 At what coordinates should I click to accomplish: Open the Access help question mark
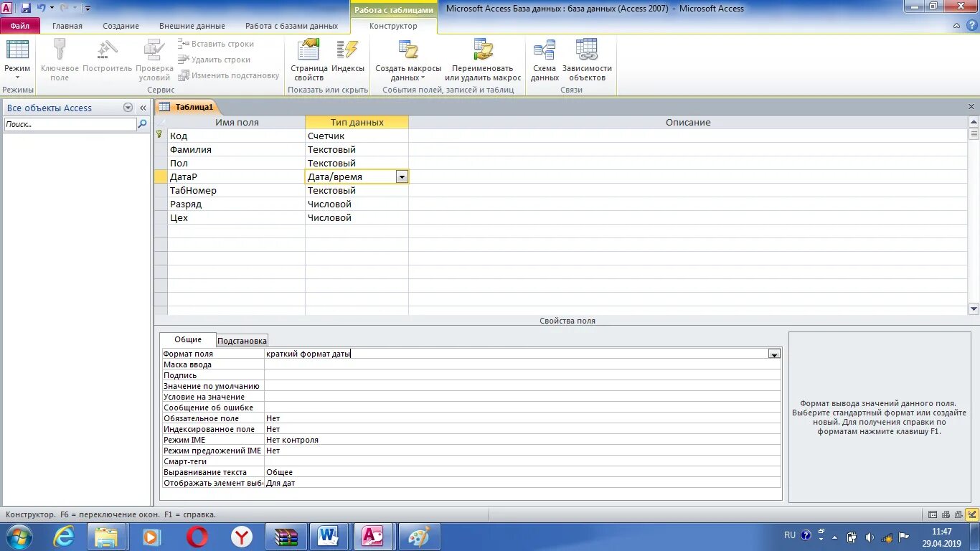(971, 26)
